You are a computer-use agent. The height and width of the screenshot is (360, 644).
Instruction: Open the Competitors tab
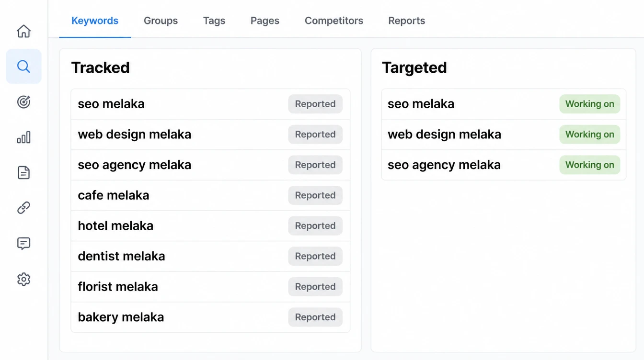click(334, 21)
